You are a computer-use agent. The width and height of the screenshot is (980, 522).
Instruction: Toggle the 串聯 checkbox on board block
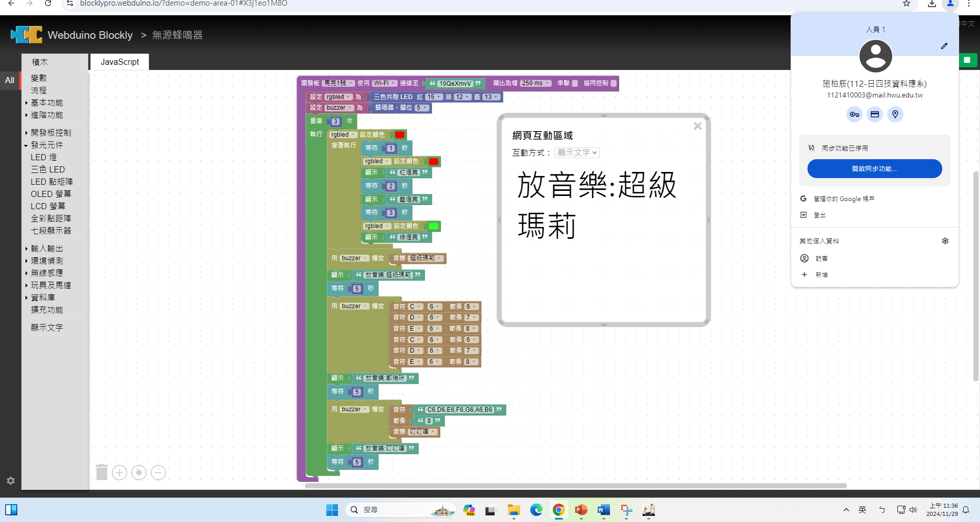(575, 84)
